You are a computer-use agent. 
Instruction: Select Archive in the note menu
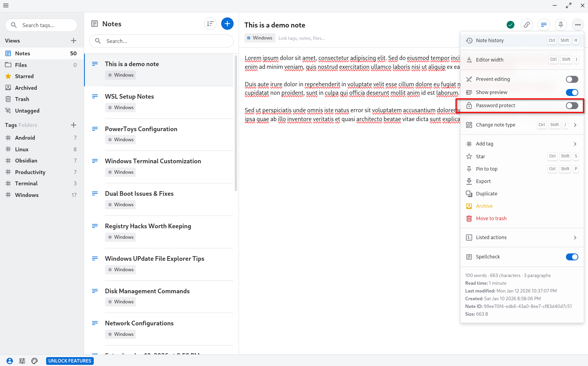tap(522, 206)
